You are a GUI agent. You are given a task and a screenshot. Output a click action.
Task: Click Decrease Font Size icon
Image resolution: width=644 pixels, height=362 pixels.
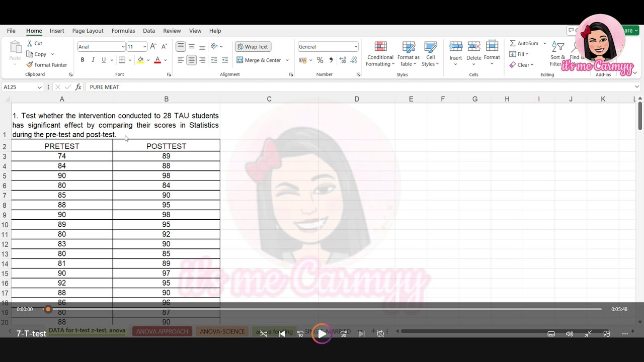(x=165, y=47)
